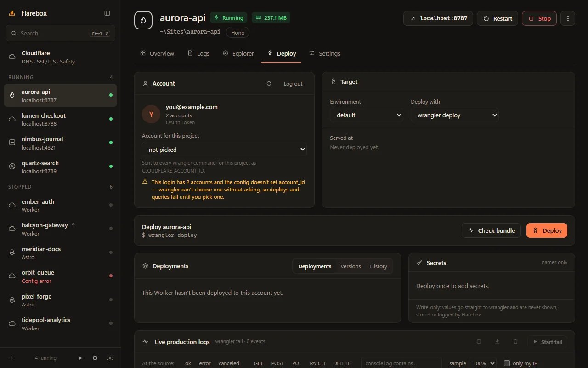Toggle the ok status filter
588x368 pixels.
(188, 363)
